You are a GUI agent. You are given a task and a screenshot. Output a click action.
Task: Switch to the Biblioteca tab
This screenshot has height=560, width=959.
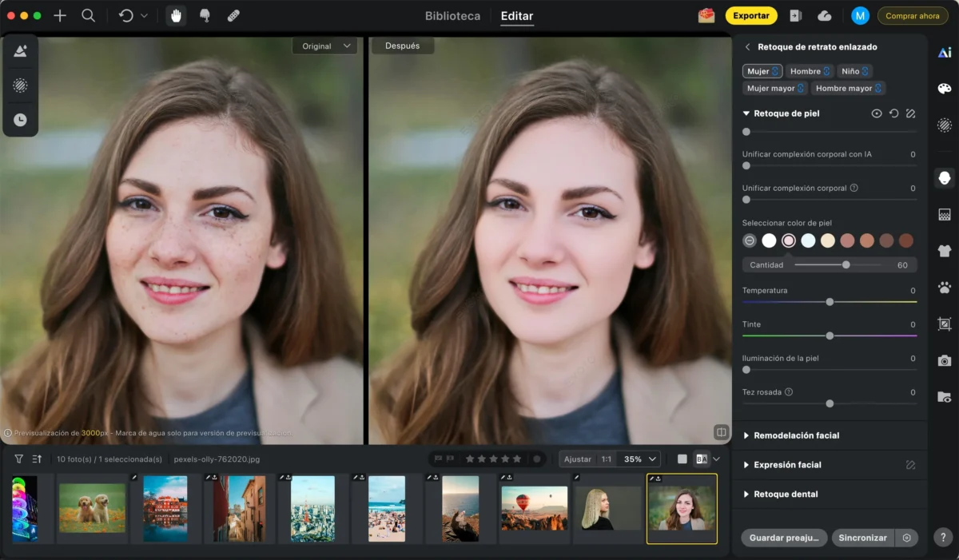(452, 16)
